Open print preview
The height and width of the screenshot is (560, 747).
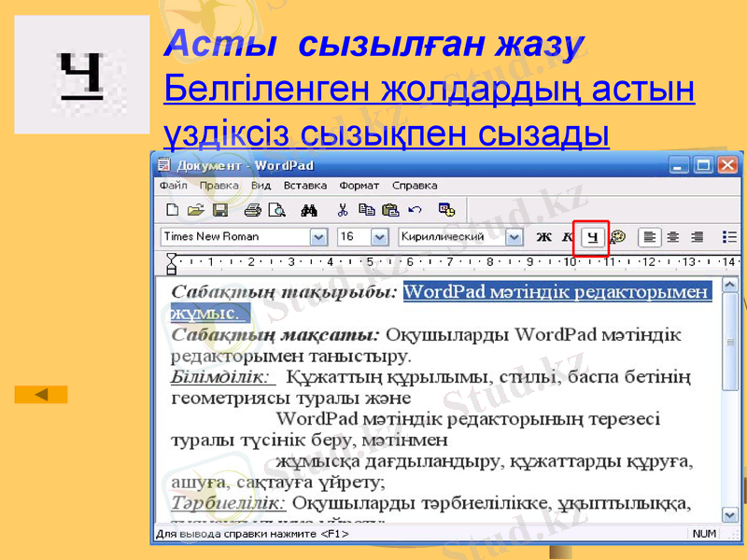click(x=276, y=210)
